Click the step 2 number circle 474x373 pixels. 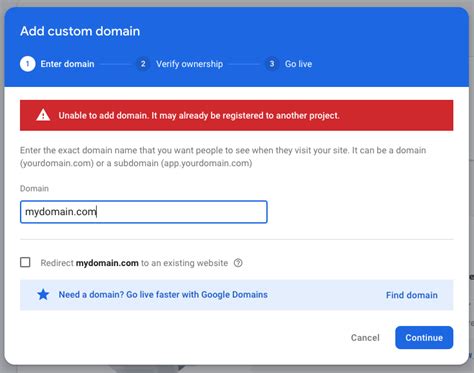(x=143, y=64)
